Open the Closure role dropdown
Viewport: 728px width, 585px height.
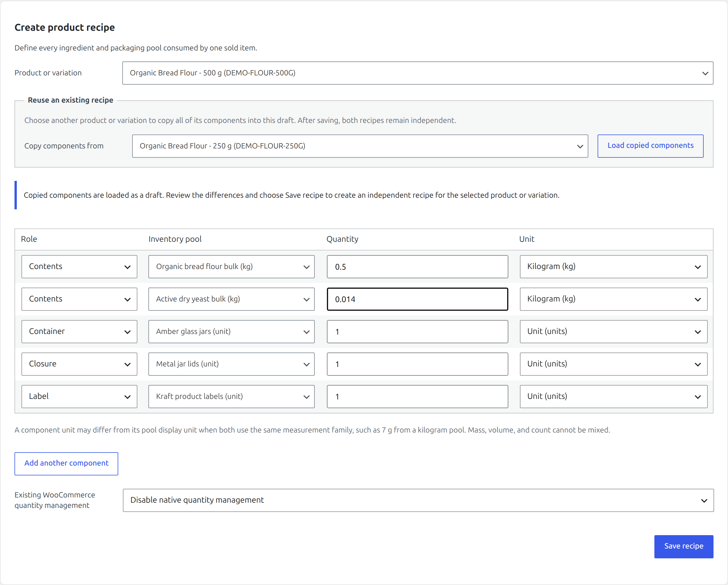[79, 364]
